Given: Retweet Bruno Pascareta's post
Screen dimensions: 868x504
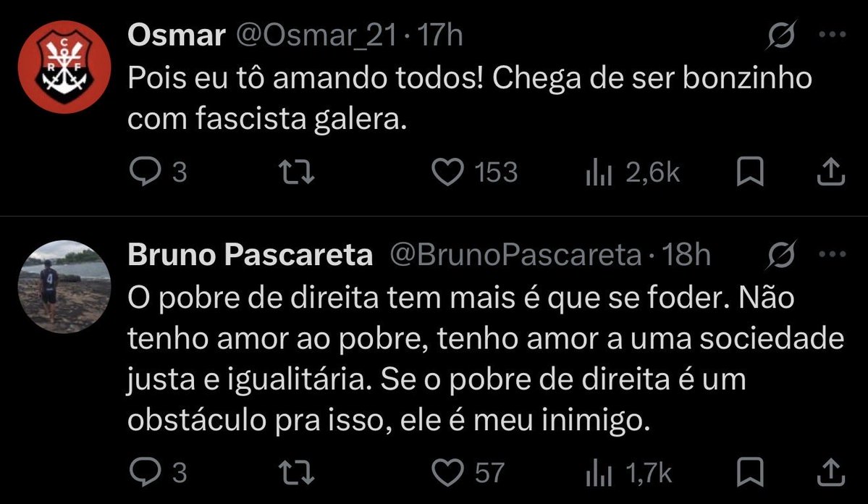Looking at the screenshot, I should (x=296, y=473).
